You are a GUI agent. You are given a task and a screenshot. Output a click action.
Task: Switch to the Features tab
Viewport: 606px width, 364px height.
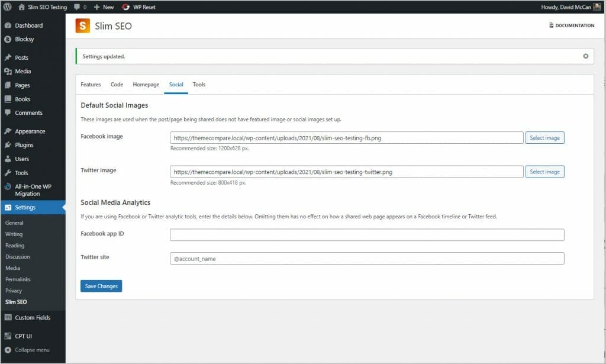tap(91, 85)
